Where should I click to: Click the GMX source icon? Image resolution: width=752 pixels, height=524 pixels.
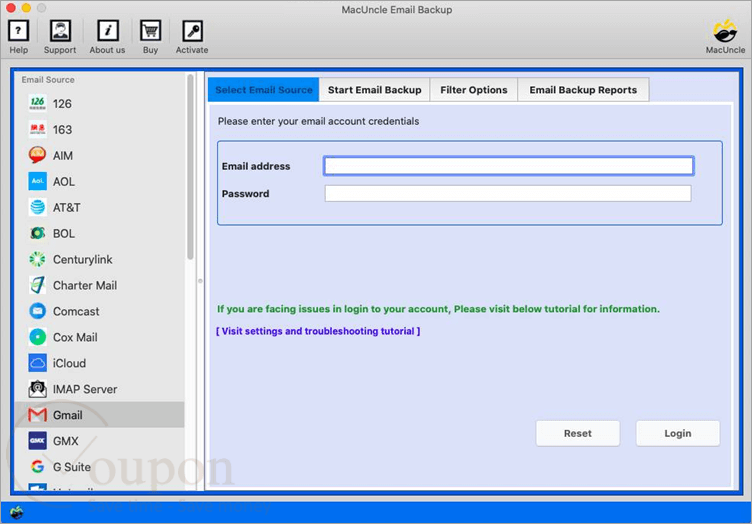click(37, 441)
